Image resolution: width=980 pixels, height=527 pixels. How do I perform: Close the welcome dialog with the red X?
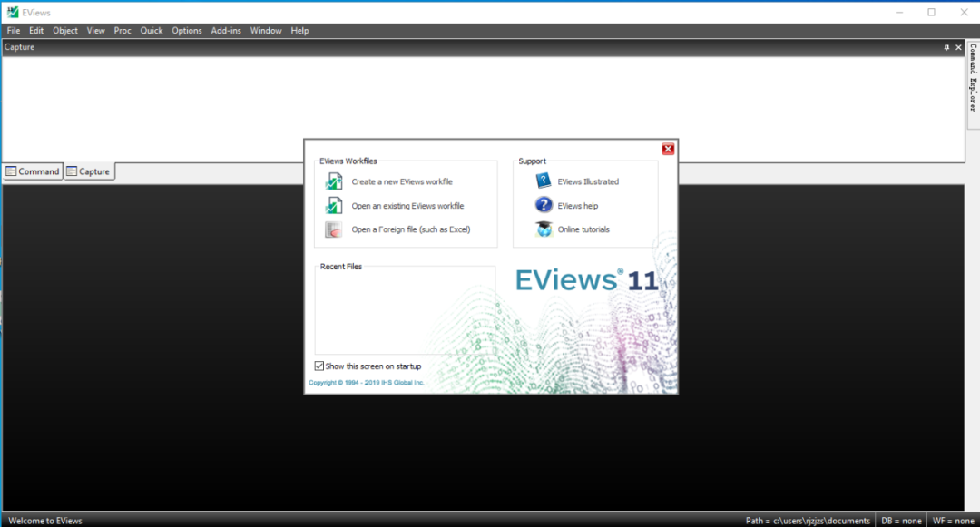point(668,149)
